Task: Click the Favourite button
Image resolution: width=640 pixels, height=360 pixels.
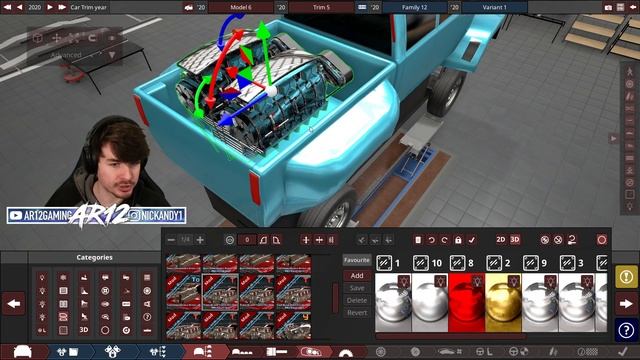Action: click(x=357, y=260)
